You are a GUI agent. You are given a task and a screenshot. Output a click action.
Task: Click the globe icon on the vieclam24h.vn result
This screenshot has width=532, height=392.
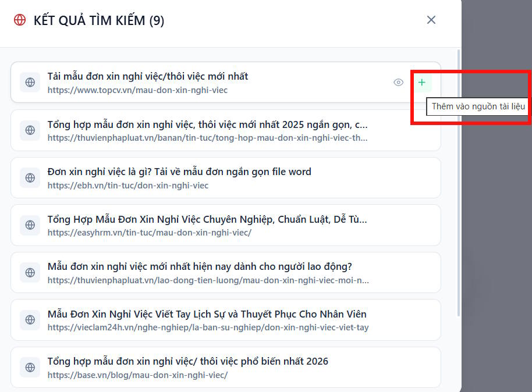(x=30, y=320)
